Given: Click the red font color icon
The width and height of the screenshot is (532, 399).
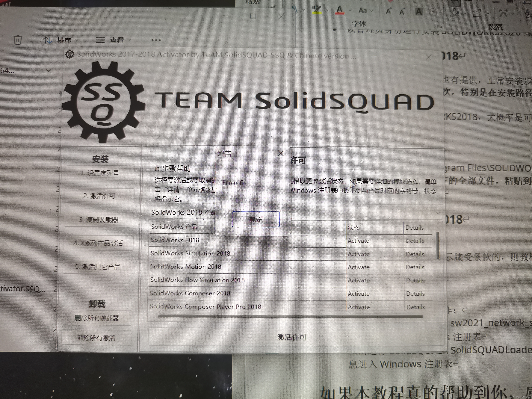Looking at the screenshot, I should (x=339, y=10).
